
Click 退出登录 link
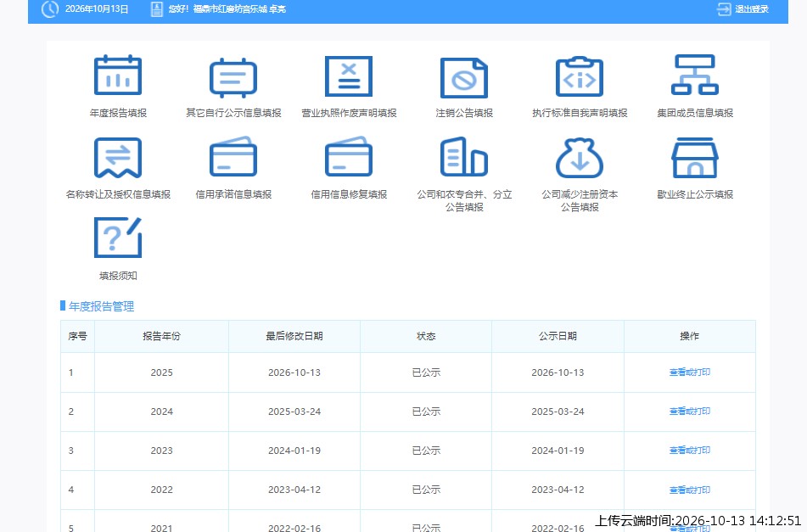pos(751,8)
